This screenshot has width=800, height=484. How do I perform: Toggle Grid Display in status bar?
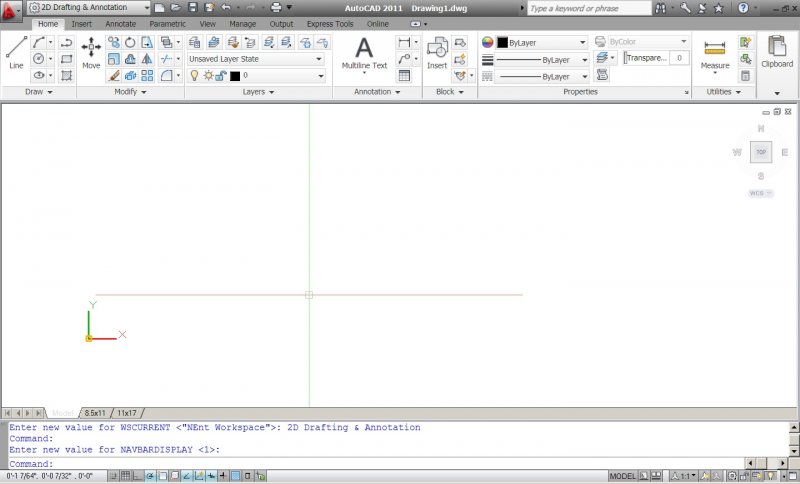point(125,476)
